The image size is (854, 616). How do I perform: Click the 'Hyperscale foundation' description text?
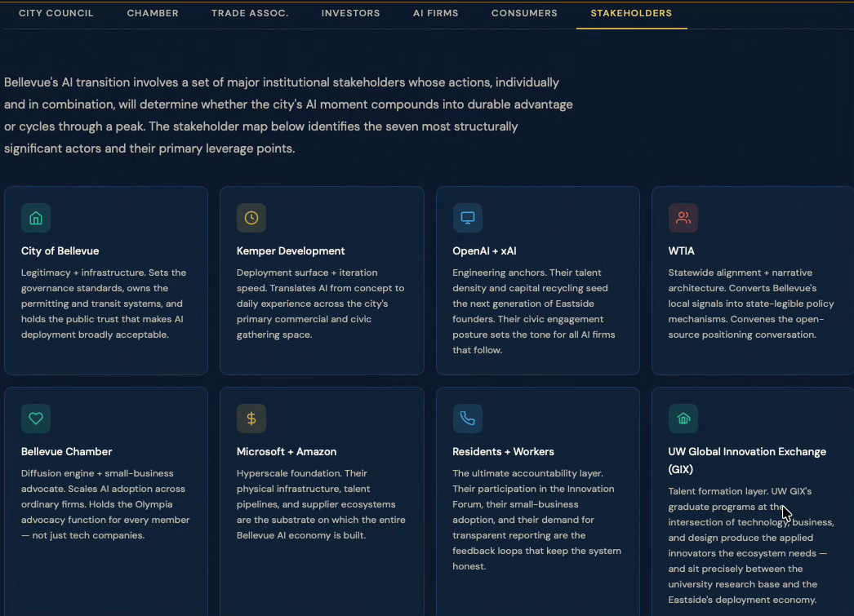[x=321, y=504]
